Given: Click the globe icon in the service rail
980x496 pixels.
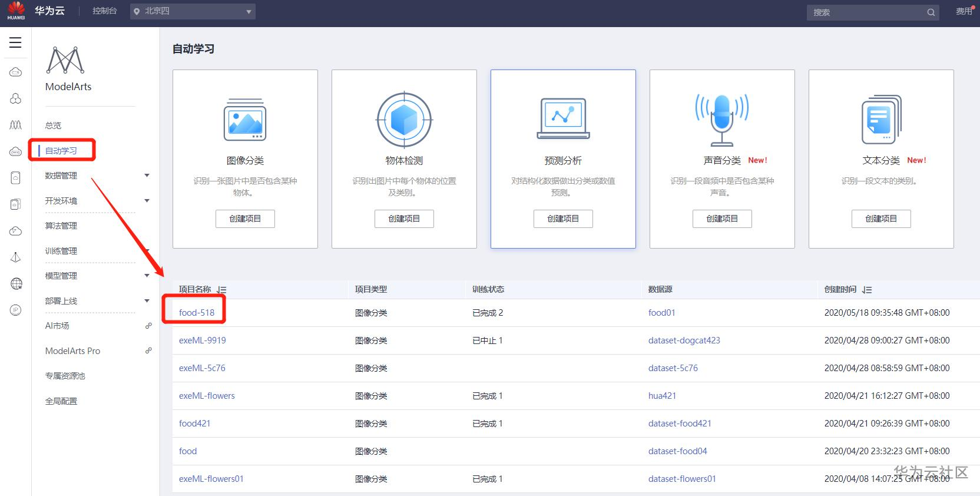Looking at the screenshot, I should [x=16, y=284].
